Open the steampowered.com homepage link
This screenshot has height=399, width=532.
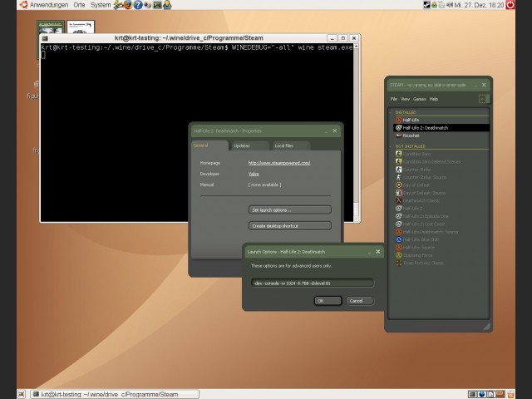279,163
